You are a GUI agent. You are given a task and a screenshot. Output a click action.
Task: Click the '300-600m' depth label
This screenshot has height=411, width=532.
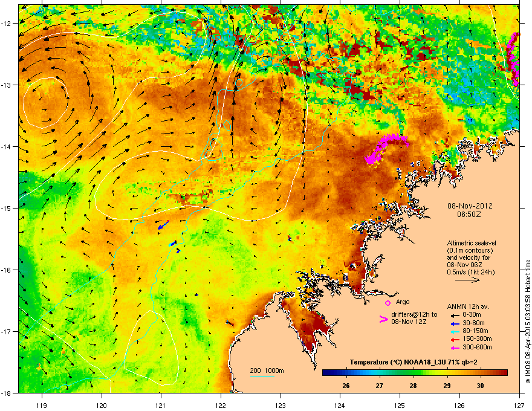pyautogui.click(x=477, y=348)
